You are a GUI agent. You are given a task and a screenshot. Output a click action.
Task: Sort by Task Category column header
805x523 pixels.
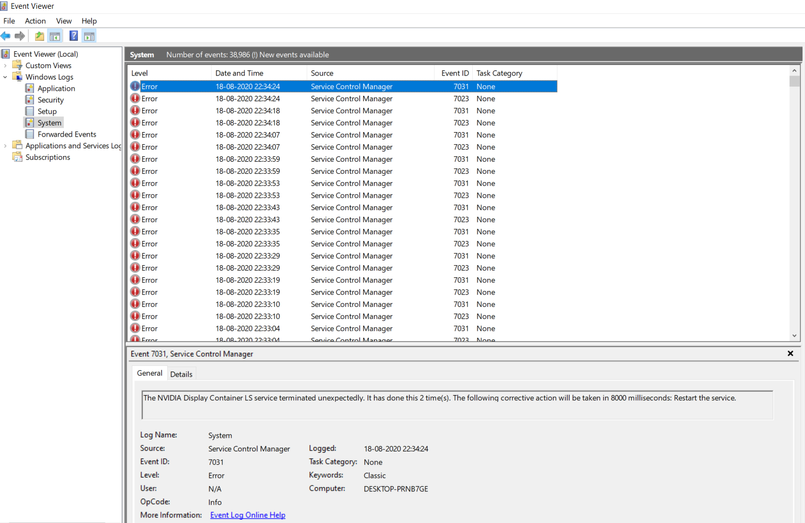click(x=514, y=73)
